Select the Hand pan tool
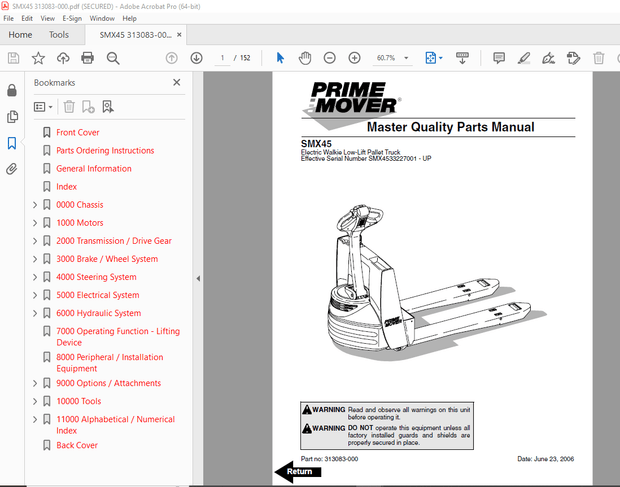The height and width of the screenshot is (487, 620). tap(305, 58)
